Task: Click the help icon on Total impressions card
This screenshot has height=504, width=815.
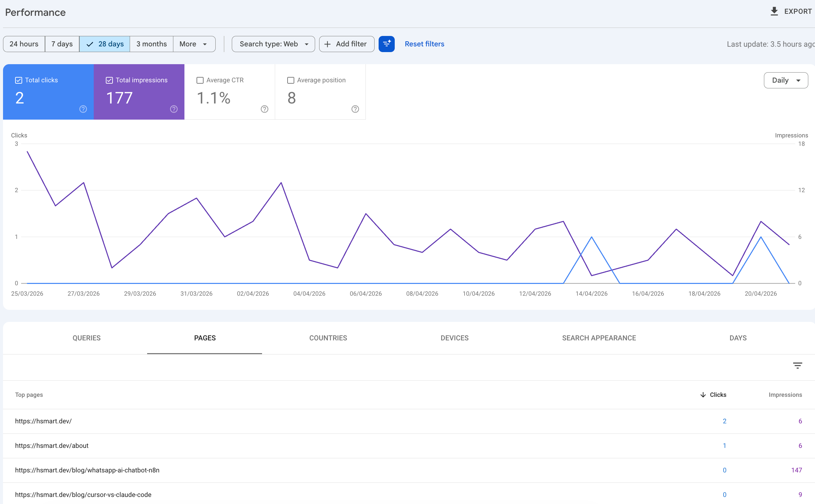Action: pos(174,109)
